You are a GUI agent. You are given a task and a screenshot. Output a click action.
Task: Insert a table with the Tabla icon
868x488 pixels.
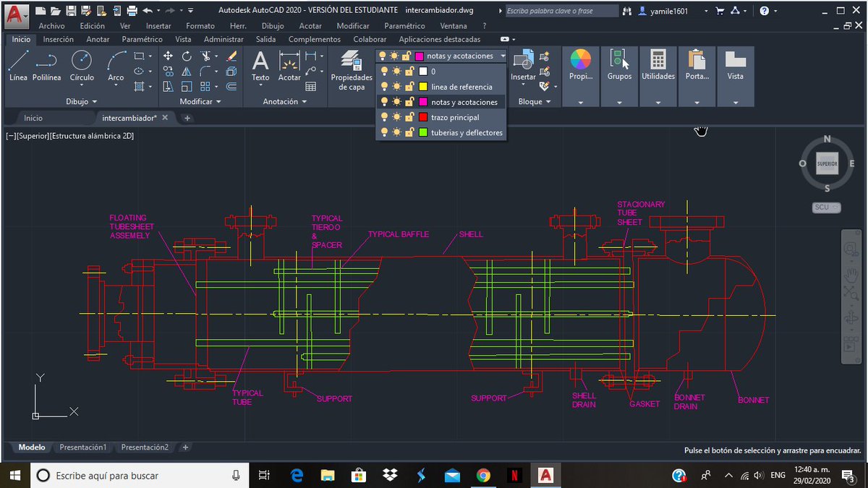pos(311,86)
